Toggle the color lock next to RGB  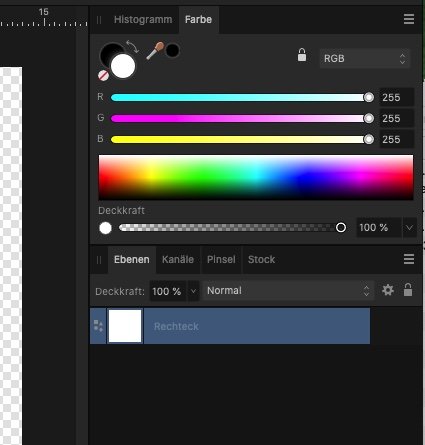pyautogui.click(x=302, y=55)
